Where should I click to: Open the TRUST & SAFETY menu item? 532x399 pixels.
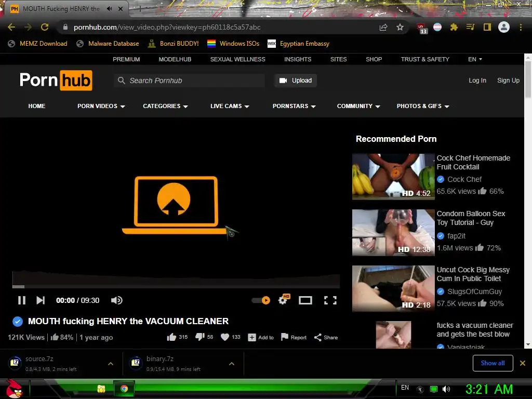[425, 59]
